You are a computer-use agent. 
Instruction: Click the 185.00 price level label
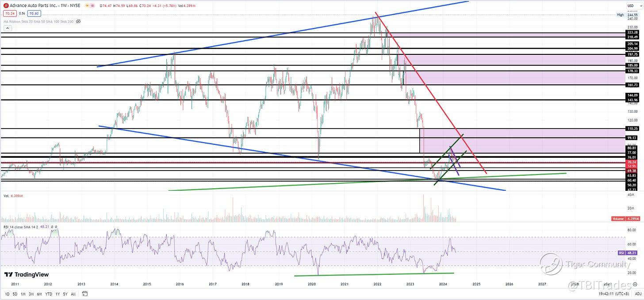pyautogui.click(x=632, y=65)
